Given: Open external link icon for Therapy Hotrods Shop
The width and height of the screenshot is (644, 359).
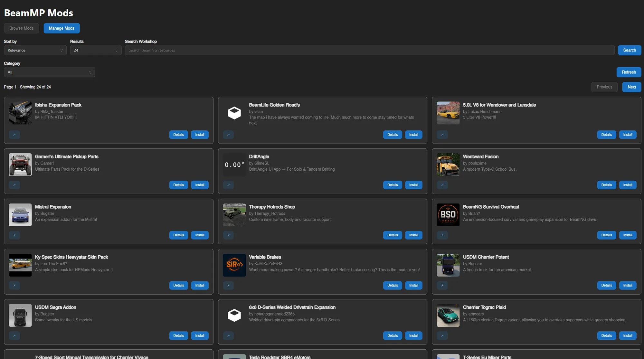Looking at the screenshot, I should 228,235.
